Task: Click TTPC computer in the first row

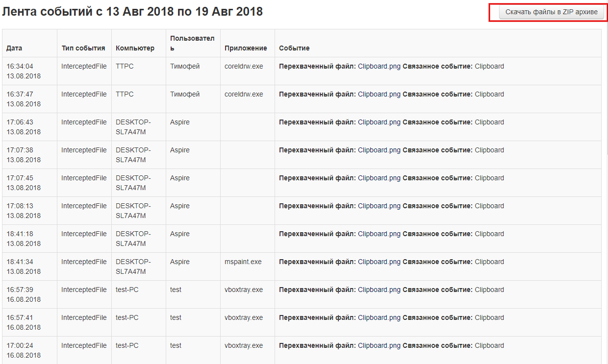Action: (x=125, y=66)
